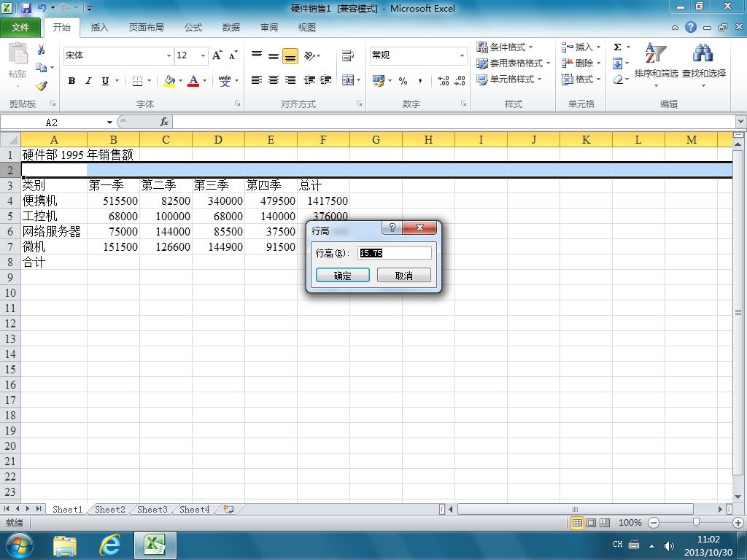Toggle Italic formatting
747x560 pixels.
point(88,80)
